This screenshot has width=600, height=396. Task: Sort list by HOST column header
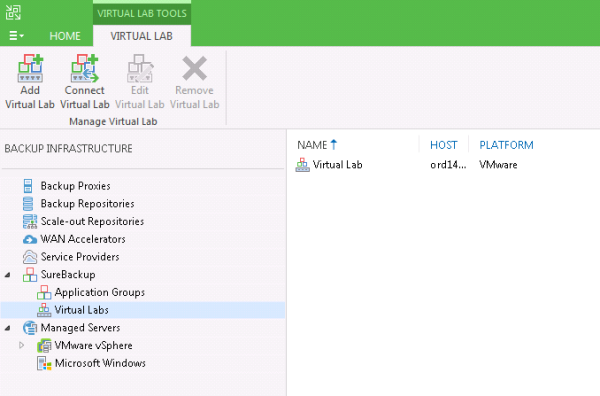[x=443, y=145]
